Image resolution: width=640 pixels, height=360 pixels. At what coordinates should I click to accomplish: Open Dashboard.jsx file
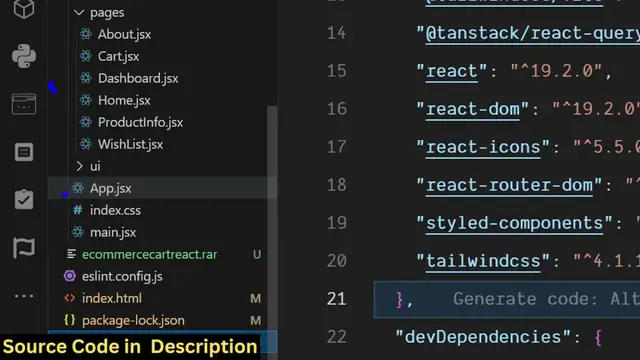pos(138,78)
